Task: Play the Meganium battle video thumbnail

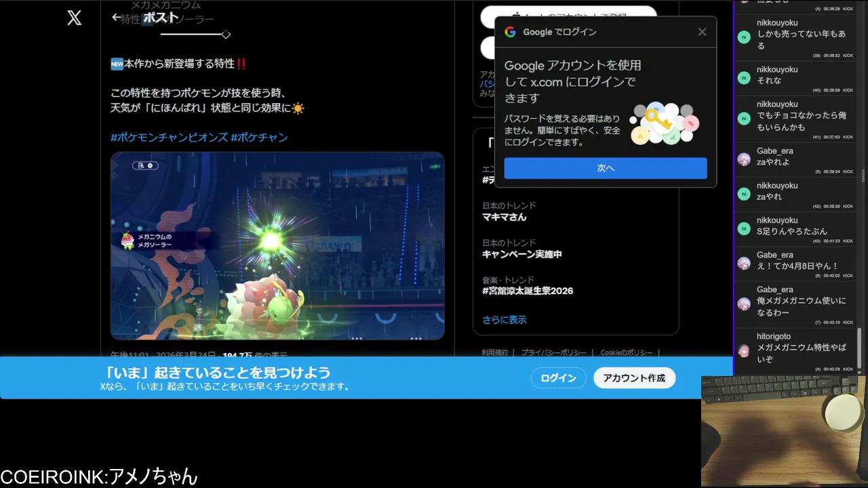Action: point(277,246)
